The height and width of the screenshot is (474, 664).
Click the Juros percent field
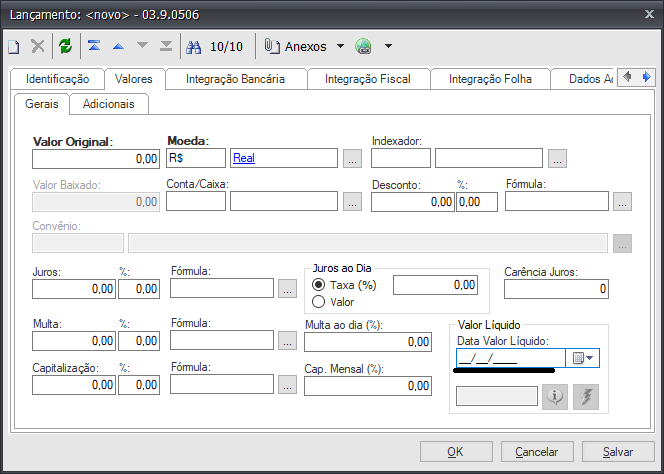click(138, 289)
